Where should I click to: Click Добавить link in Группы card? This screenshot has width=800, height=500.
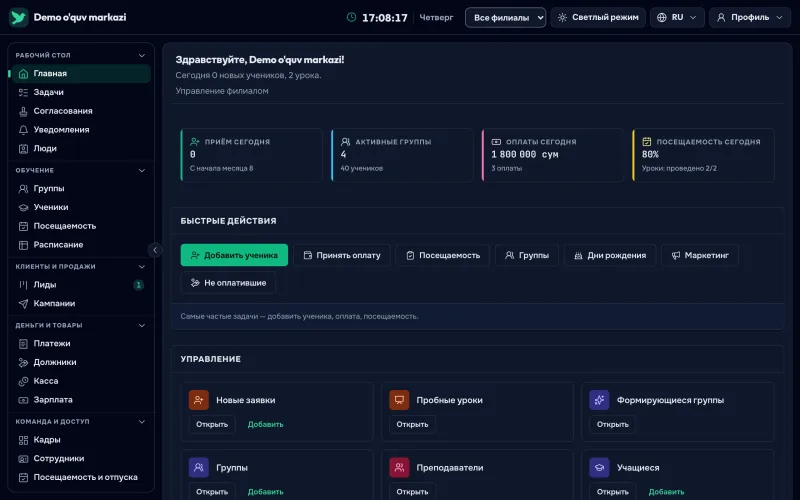[x=265, y=492]
